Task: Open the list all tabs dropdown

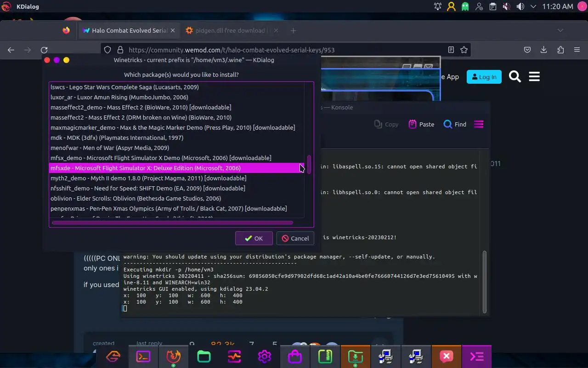Action: tap(560, 30)
